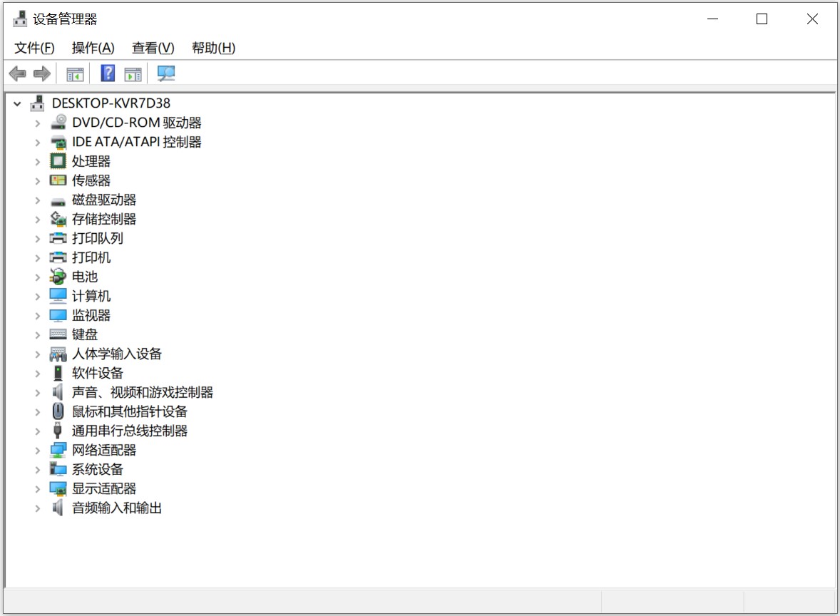Expand the 电池 category
This screenshot has width=840, height=616.
(38, 277)
